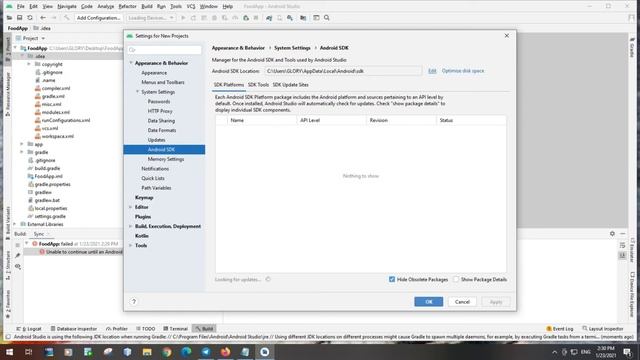Expand the Editor settings group

point(131,207)
